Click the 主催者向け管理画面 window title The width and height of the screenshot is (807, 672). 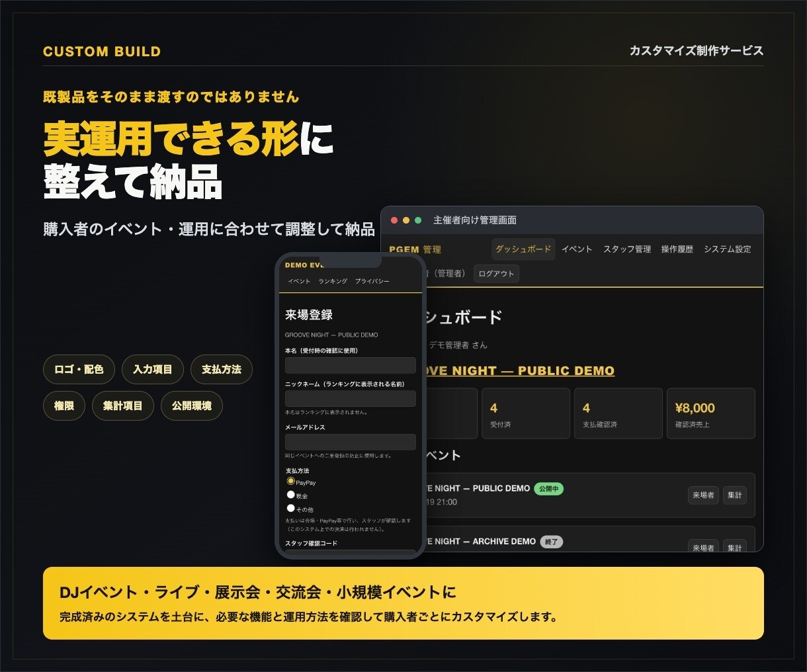pos(475,220)
